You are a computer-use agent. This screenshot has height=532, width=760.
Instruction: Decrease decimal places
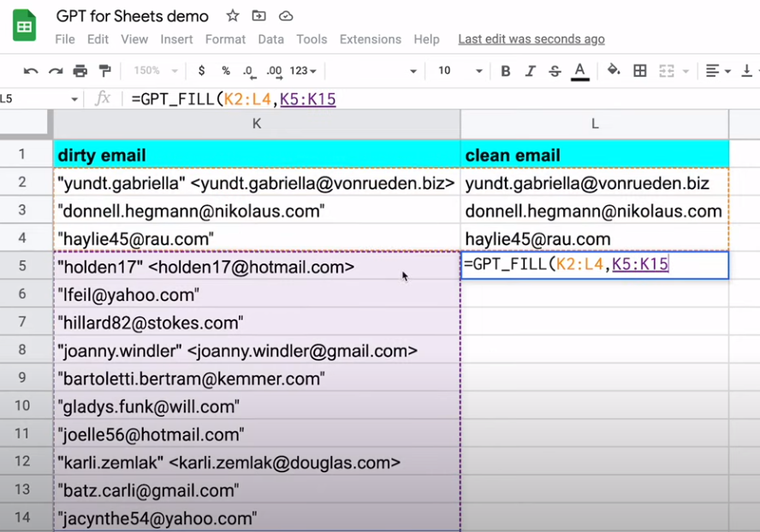coord(249,71)
